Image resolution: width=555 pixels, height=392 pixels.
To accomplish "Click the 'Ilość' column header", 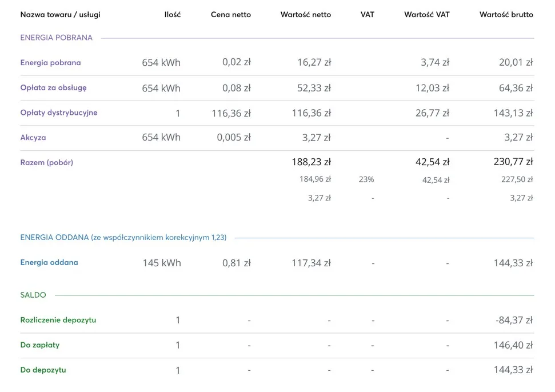I will (172, 15).
